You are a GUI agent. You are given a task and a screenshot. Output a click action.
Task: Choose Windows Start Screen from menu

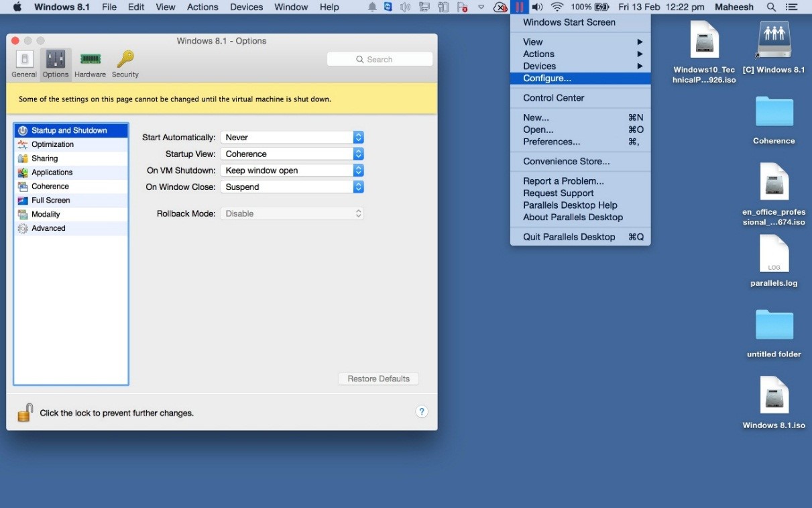(x=580, y=22)
